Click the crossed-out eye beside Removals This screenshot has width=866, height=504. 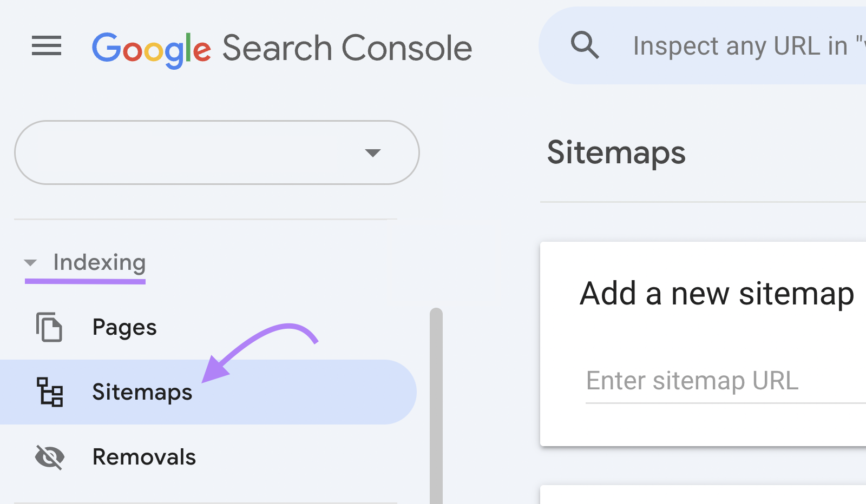tap(49, 457)
